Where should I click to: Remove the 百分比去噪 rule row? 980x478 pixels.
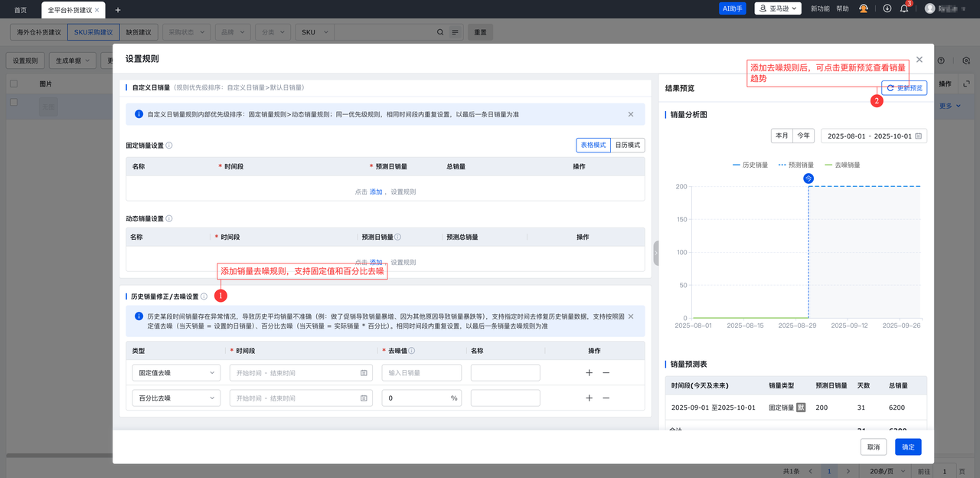606,398
